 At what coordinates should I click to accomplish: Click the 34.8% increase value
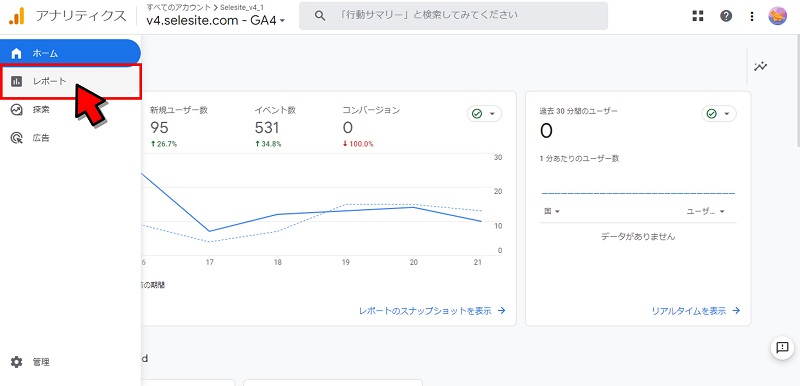[x=268, y=144]
